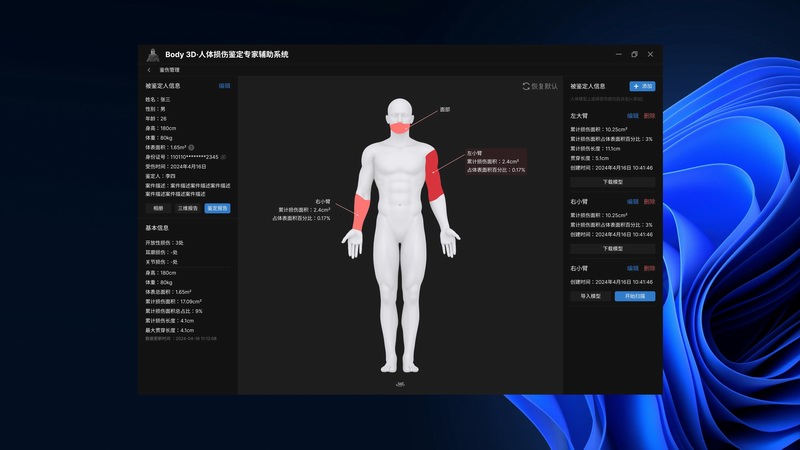
Task: Edit the 被鉴定人信息 on the left panel
Action: pyautogui.click(x=224, y=86)
